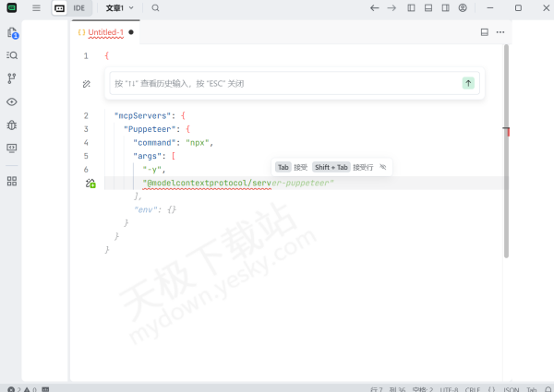Open the Explorer files icon in sidebar
This screenshot has height=392, width=554.
(x=12, y=32)
